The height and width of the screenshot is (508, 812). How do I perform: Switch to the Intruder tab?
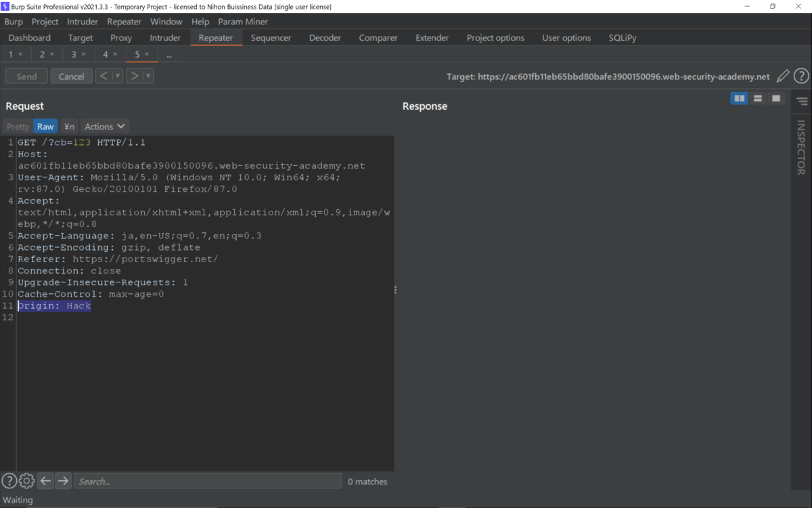[165, 38]
